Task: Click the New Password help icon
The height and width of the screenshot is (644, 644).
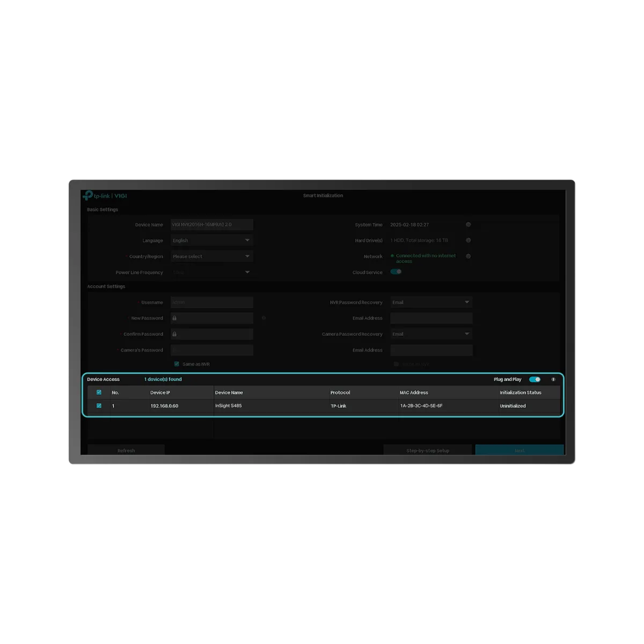Action: tap(264, 318)
